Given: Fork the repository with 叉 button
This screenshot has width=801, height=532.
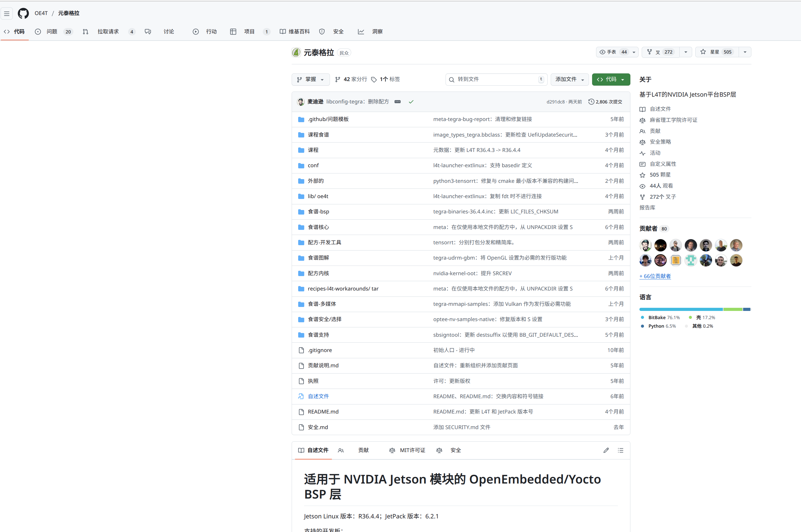Looking at the screenshot, I should pyautogui.click(x=660, y=52).
